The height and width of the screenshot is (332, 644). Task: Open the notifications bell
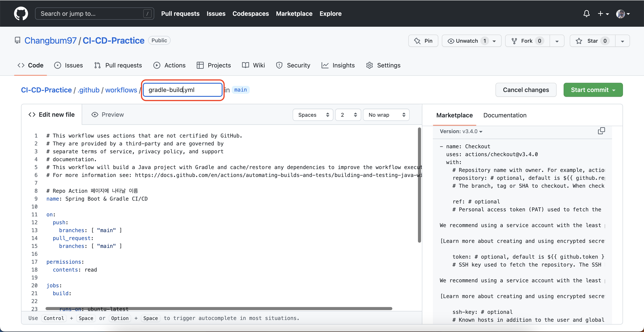click(x=586, y=14)
